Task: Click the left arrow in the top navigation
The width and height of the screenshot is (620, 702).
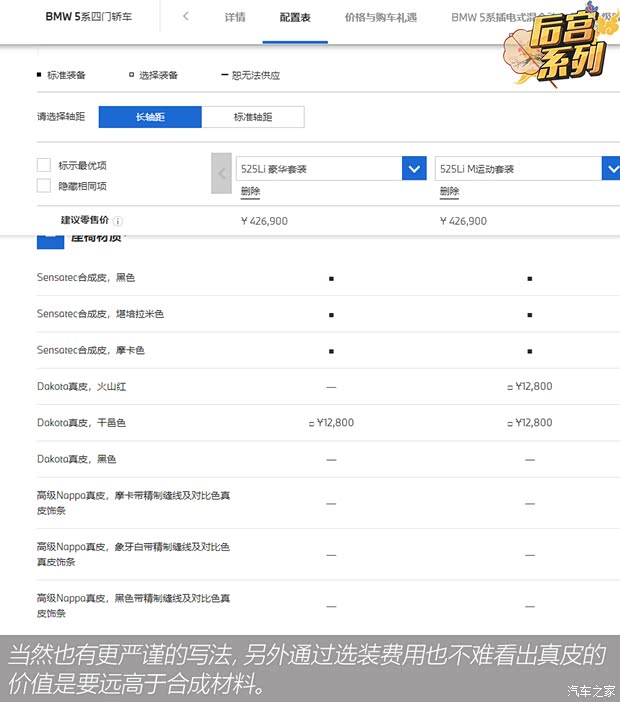Action: tap(186, 17)
